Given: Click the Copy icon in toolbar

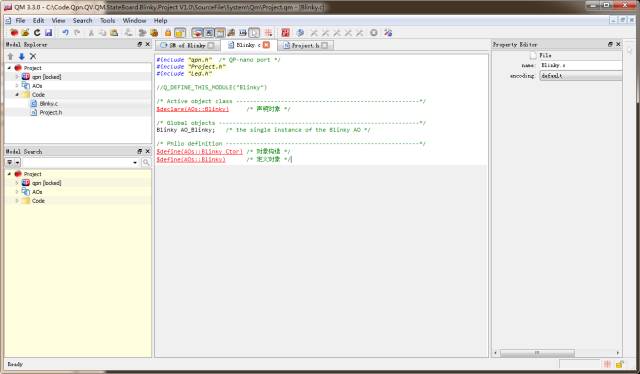Looking at the screenshot, I should (x=102, y=33).
